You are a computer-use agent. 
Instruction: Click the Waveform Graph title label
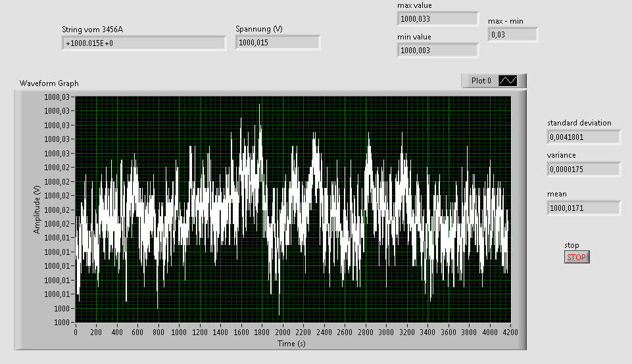(49, 83)
